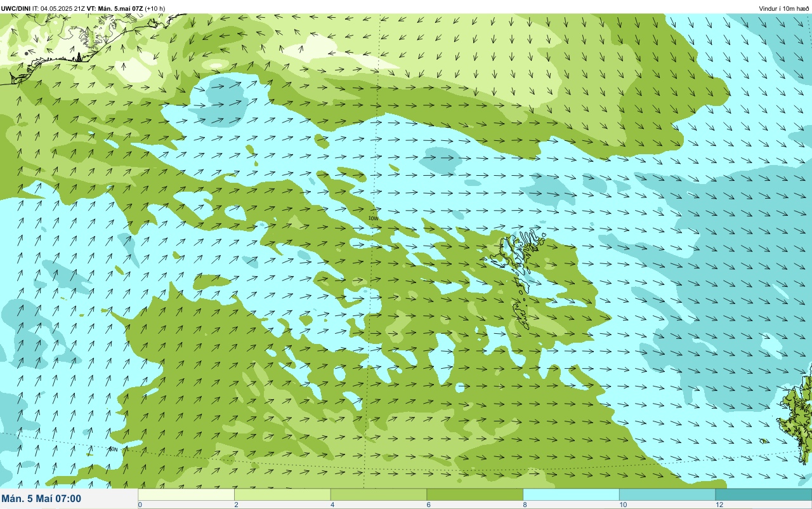This screenshot has width=812, height=509.
Task: Click the 'Mán. 5 Maí 07:00' date label
Action: pos(41,499)
